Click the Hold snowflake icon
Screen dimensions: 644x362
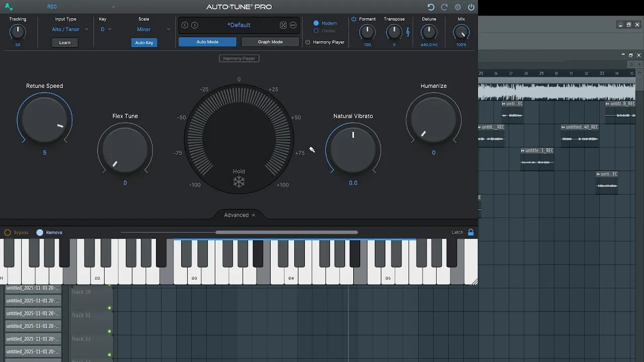pos(239,182)
